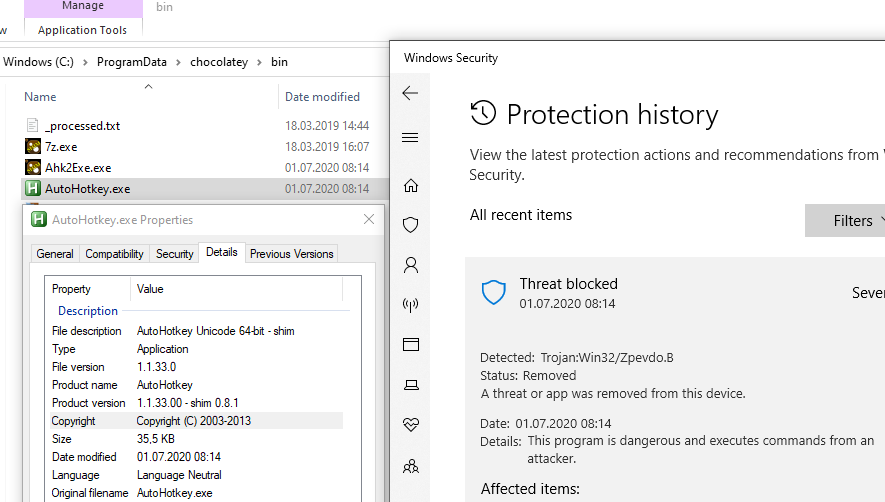Click the Threat blocked shield icon

pyautogui.click(x=493, y=293)
